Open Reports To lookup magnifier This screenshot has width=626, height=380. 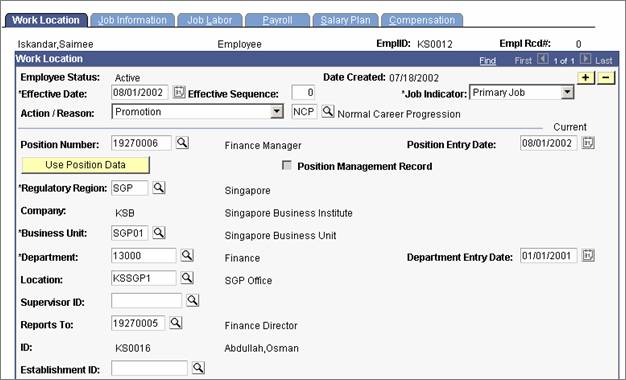(x=176, y=323)
